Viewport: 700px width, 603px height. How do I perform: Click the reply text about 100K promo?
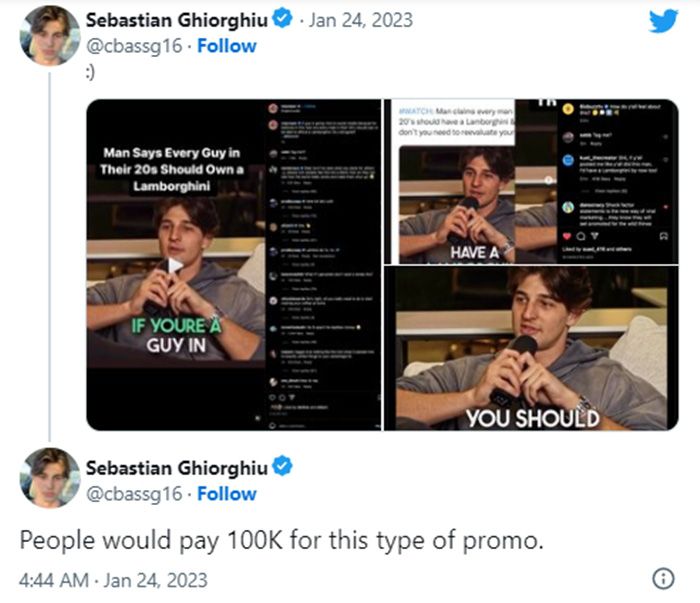pos(281,541)
